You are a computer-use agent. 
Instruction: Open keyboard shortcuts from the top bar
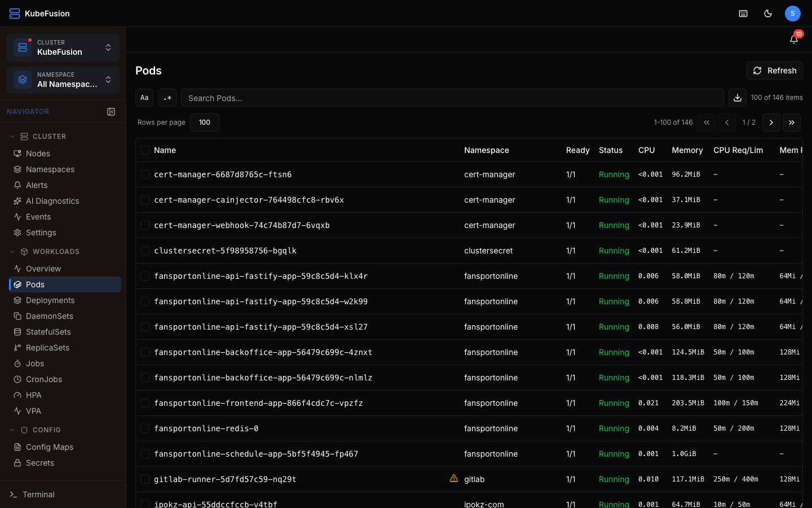(743, 13)
